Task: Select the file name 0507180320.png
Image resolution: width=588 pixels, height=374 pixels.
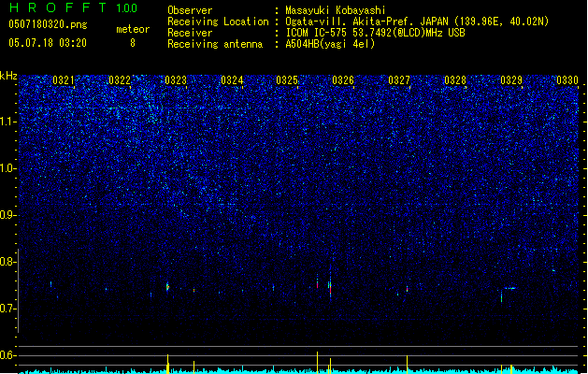Action: (48, 24)
